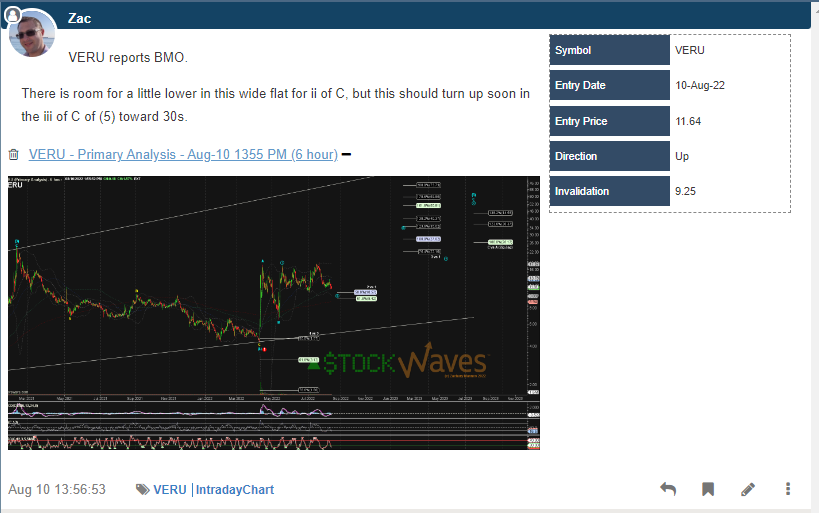Click Zac's profile avatar photo

(32, 33)
